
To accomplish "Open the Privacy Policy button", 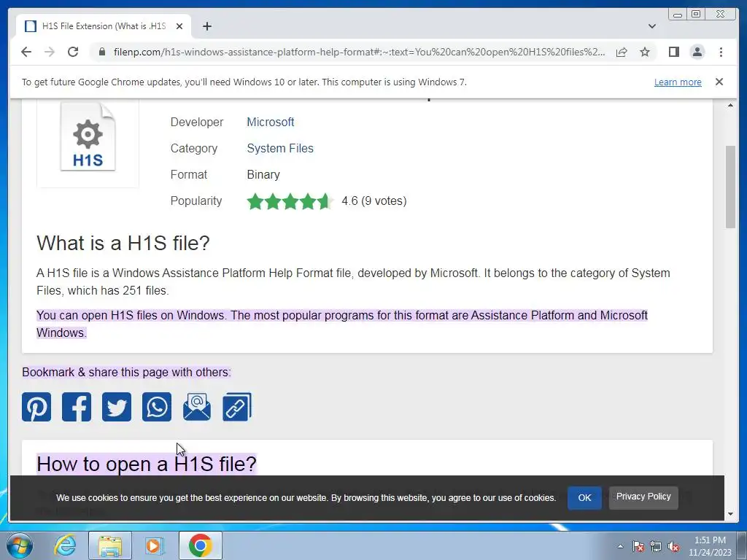I will click(643, 497).
